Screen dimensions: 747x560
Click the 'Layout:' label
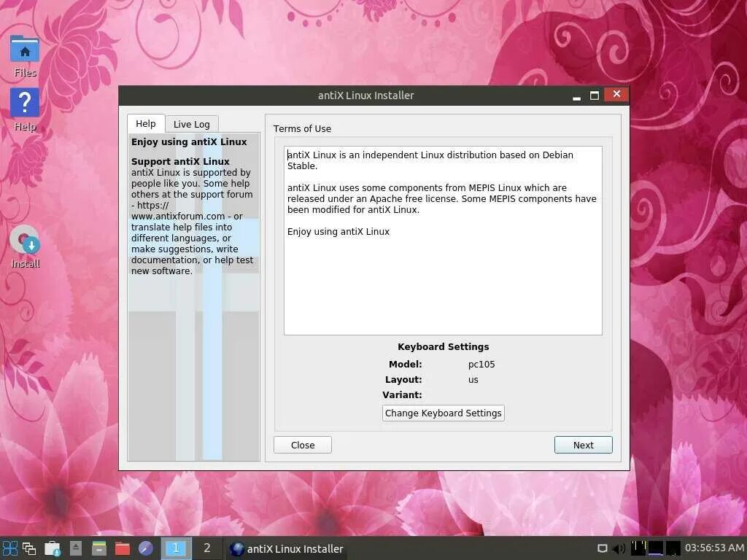[x=403, y=379]
